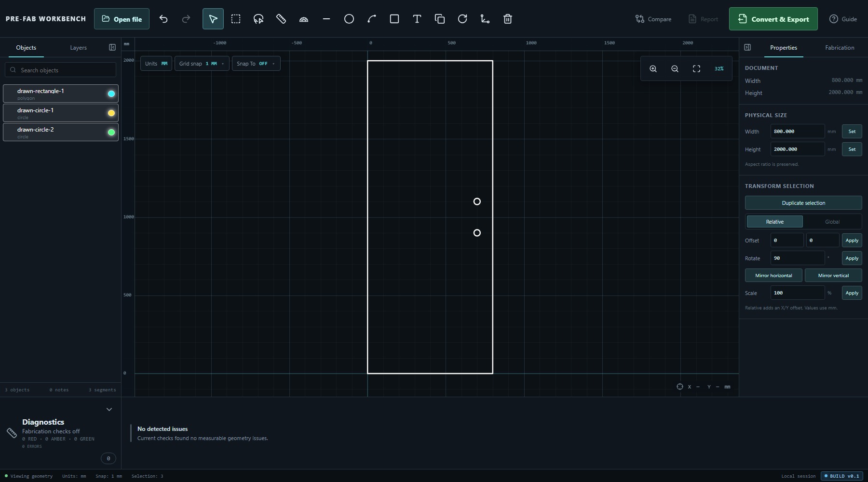
Task: Select the arrow pointer tool
Action: [213, 19]
